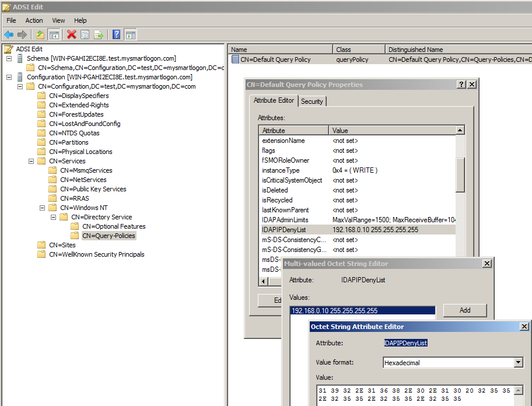The image size is (532, 406).
Task: Click the red Delete toolbar icon
Action: [72, 34]
